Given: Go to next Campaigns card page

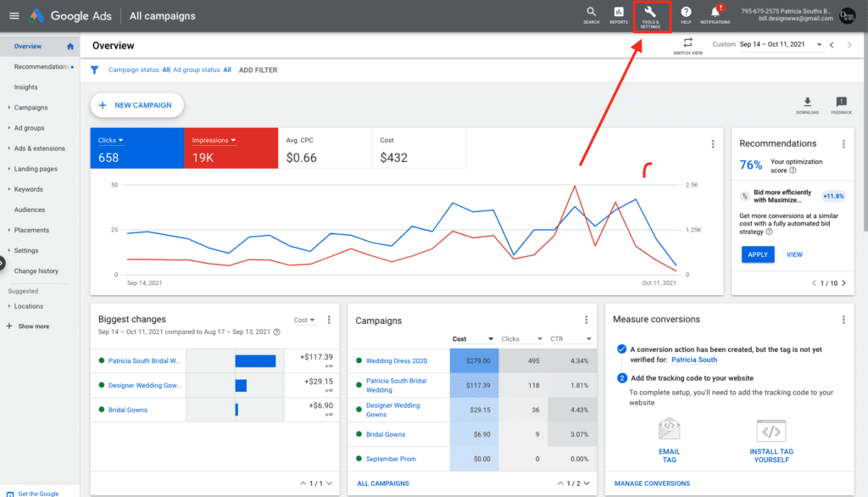Looking at the screenshot, I should [x=587, y=483].
